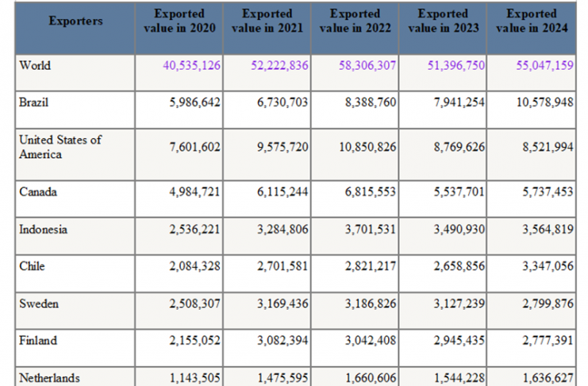
Task: Click the Canada exporter name
Action: coord(38,192)
